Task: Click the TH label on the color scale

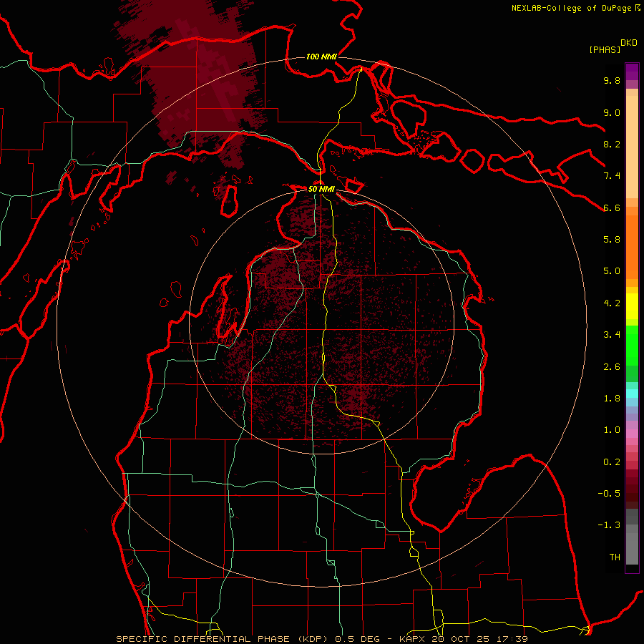Action: [x=615, y=557]
